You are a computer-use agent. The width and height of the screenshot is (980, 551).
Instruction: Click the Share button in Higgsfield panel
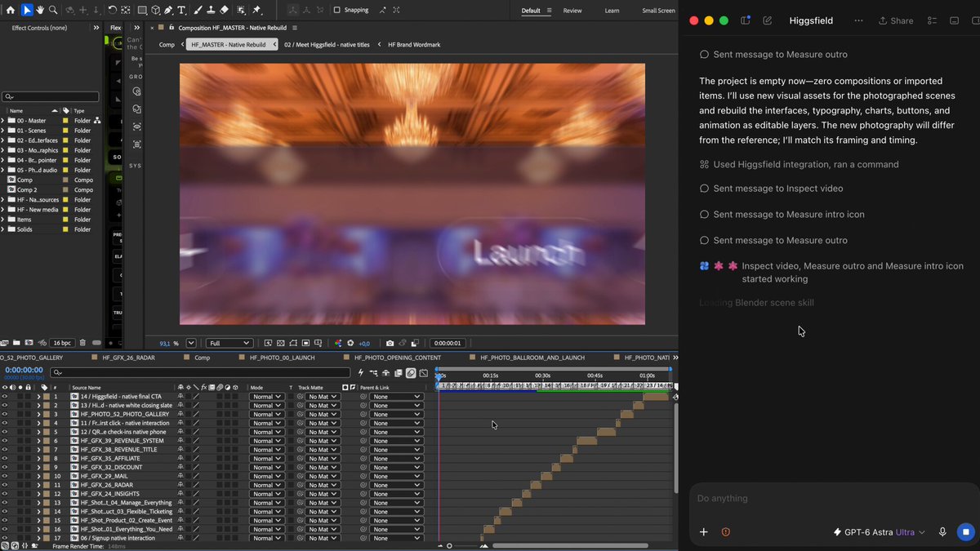point(896,20)
